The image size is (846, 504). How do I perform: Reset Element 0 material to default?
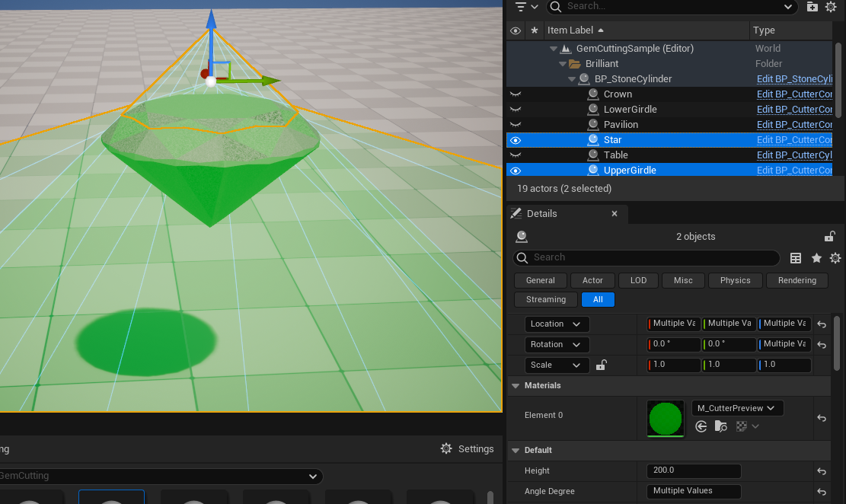point(822,418)
